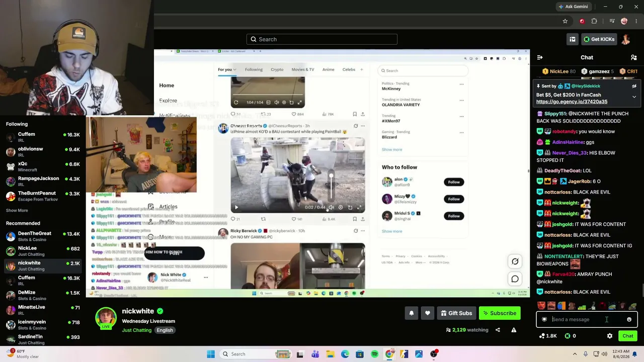Send message with the green Chat button
644x362 pixels.
[628, 336]
